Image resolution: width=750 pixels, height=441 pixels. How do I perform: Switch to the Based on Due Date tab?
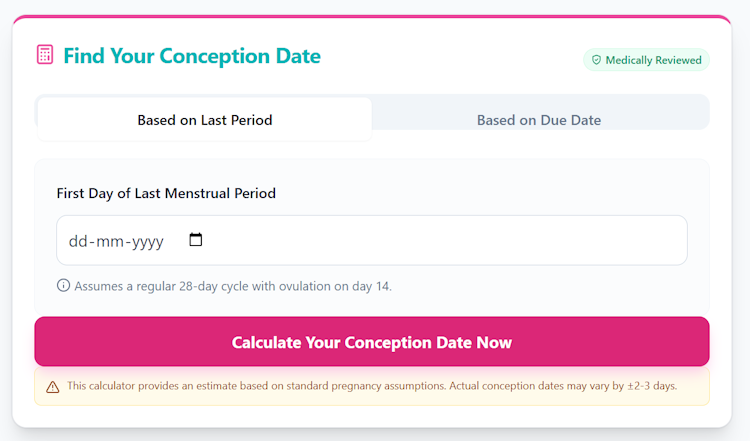539,120
